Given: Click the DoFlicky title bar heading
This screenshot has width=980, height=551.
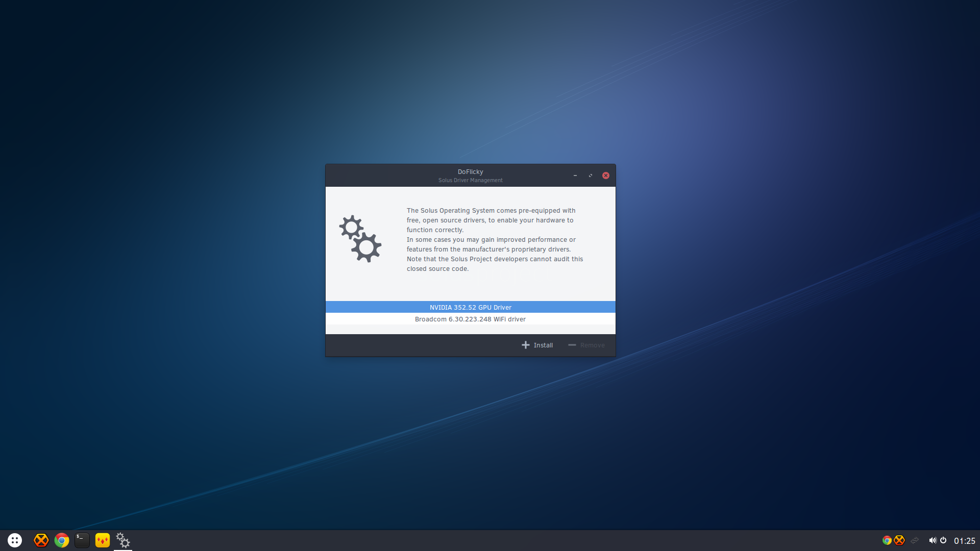Looking at the screenshot, I should tap(470, 172).
